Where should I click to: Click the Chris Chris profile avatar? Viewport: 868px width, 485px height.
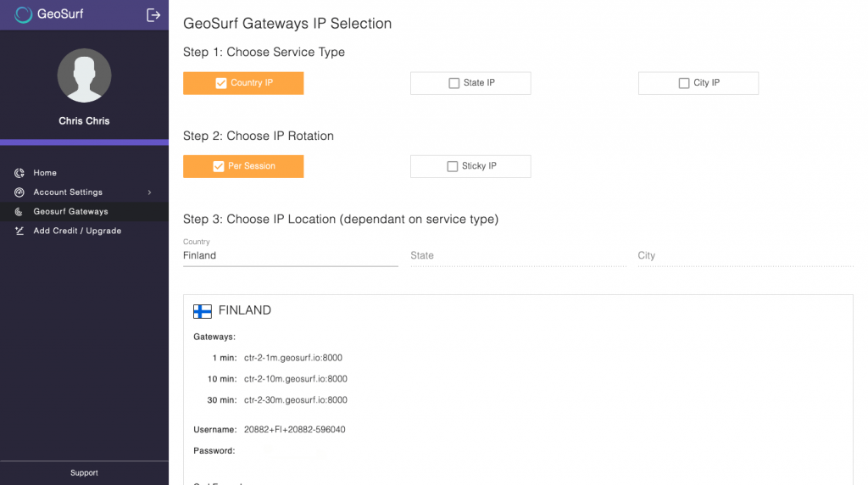(x=84, y=75)
